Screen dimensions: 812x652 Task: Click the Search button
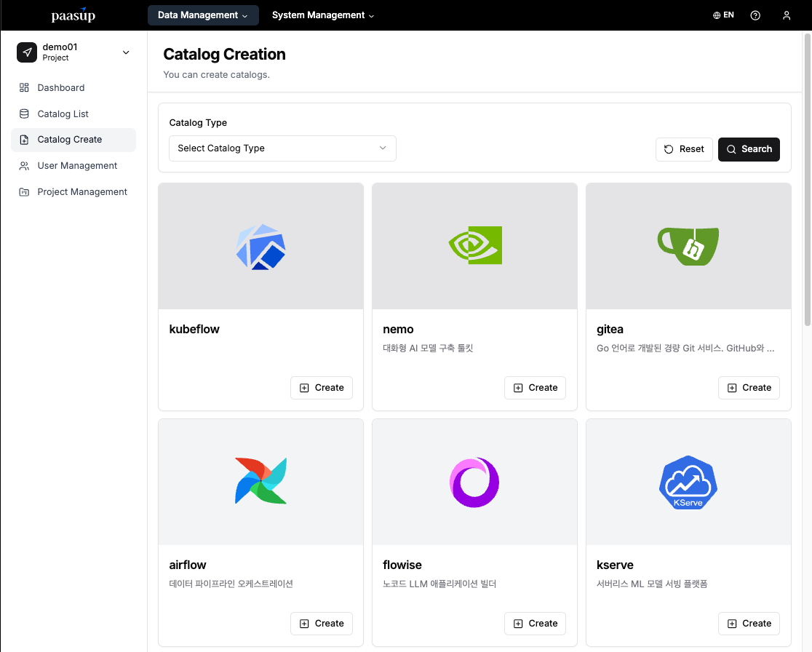point(748,149)
